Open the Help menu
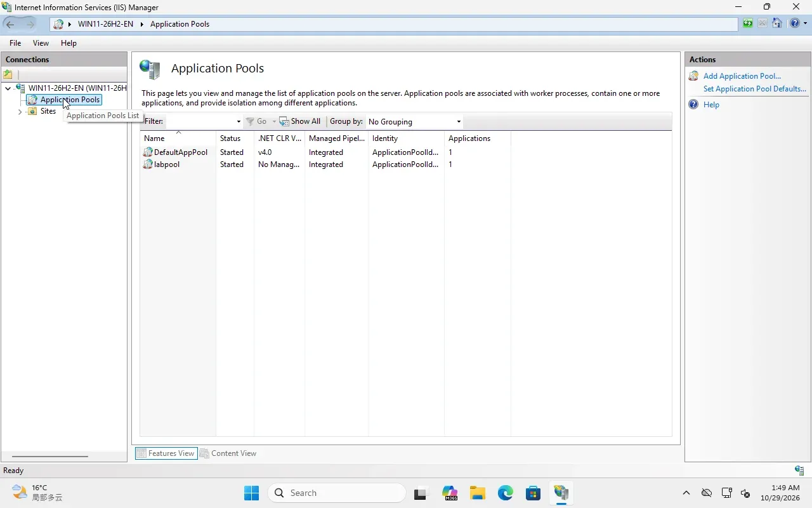Image resolution: width=812 pixels, height=508 pixels. (69, 43)
